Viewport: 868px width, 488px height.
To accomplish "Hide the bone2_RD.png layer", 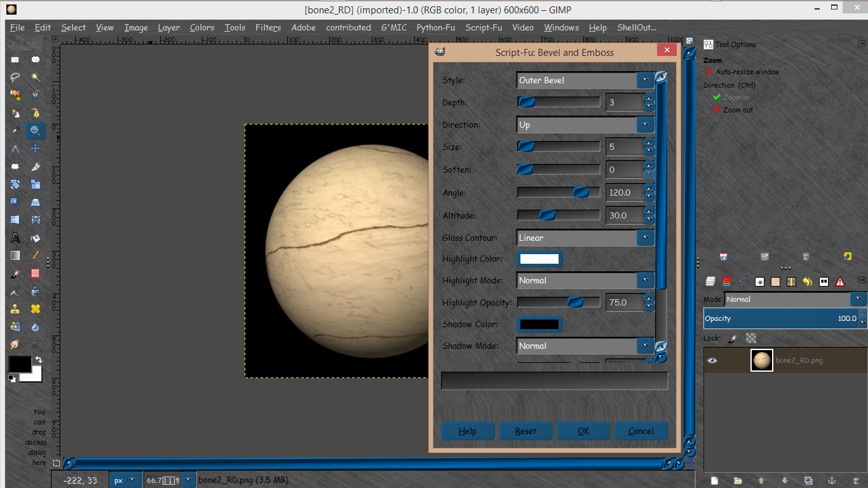I will click(x=712, y=360).
